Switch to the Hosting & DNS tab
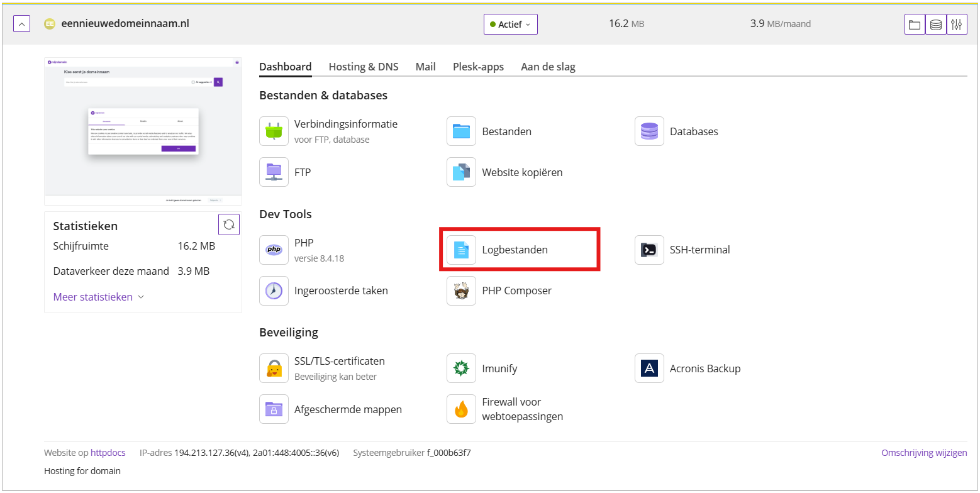The height and width of the screenshot is (493, 980). 363,67
